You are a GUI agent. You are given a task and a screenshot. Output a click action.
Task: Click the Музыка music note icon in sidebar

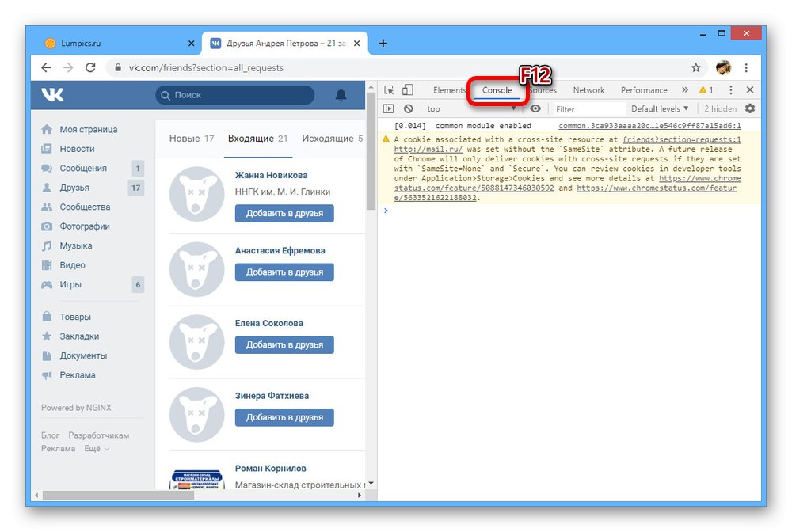pos(48,245)
